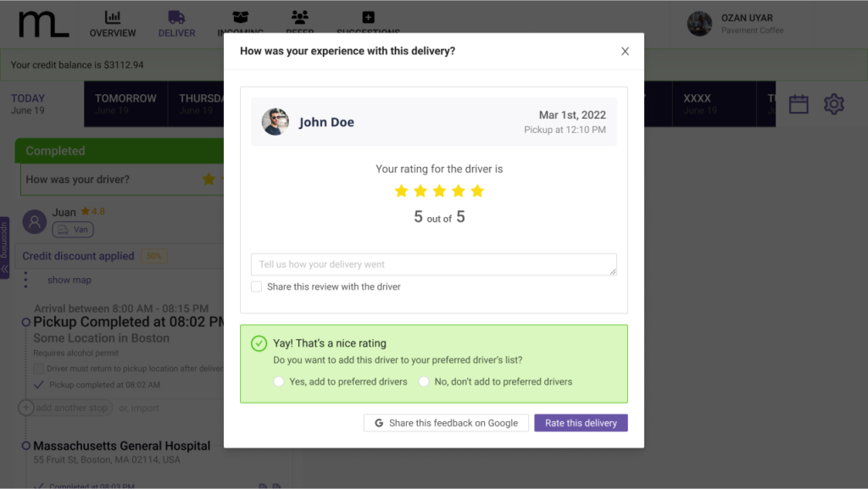Open the Suggestions section
The image size is (868, 489).
click(368, 22)
